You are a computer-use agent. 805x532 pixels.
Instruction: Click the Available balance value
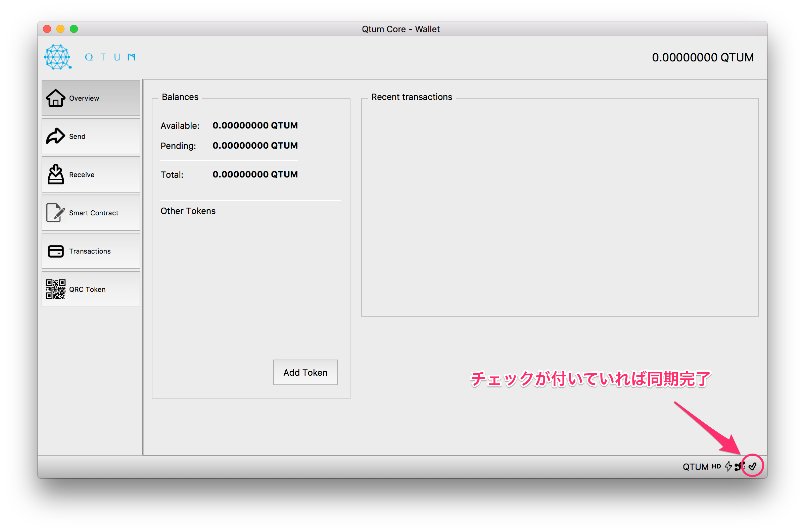coord(256,125)
